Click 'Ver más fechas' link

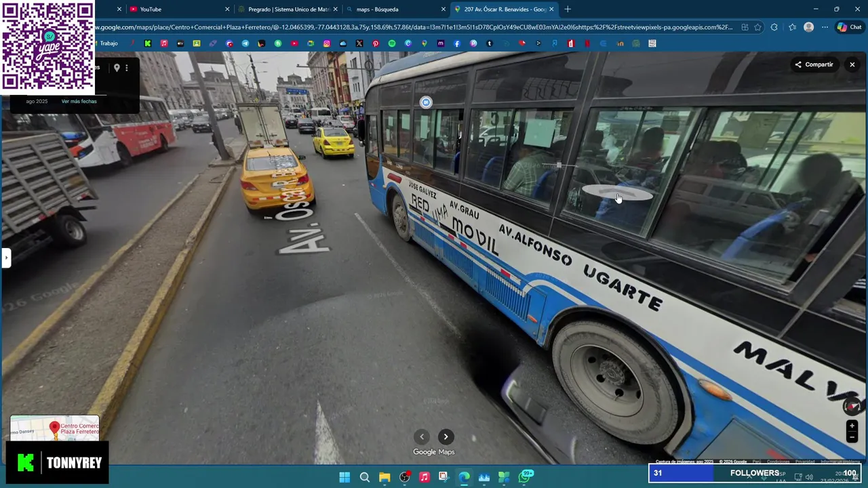click(x=79, y=101)
